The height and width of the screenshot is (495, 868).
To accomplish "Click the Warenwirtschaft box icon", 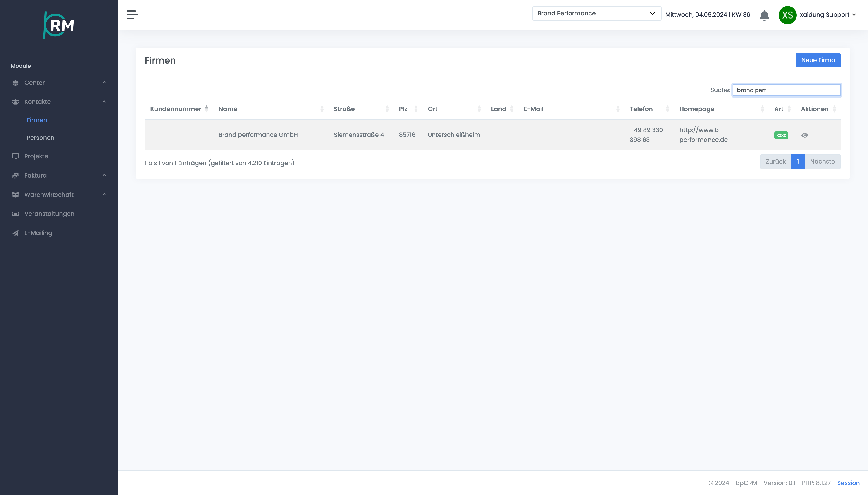I will click(x=15, y=195).
